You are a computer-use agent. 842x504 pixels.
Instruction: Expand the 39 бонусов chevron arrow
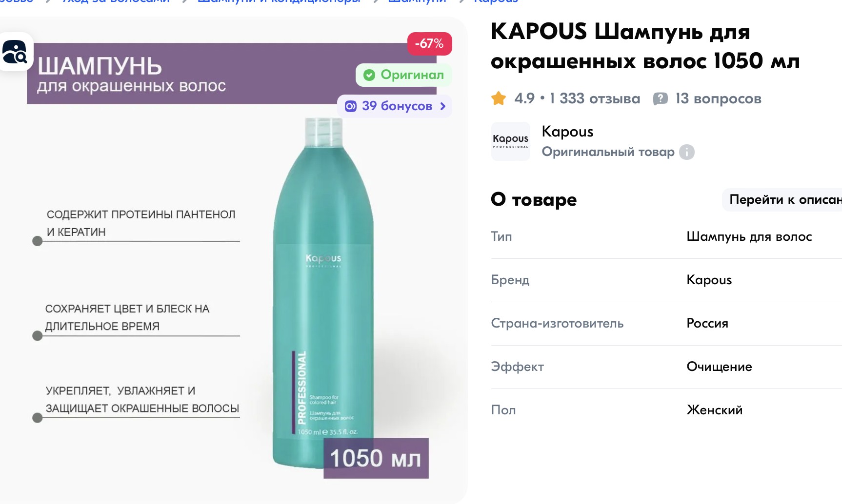(x=442, y=106)
